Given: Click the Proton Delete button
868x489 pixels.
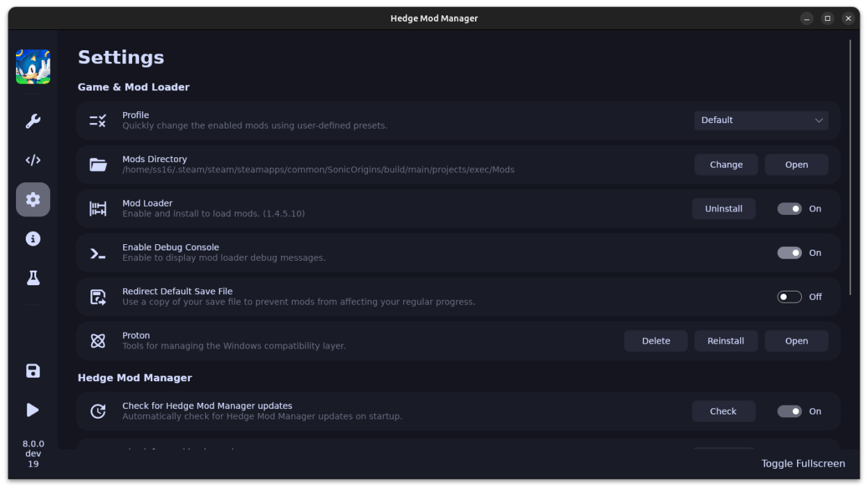Looking at the screenshot, I should click(x=655, y=341).
